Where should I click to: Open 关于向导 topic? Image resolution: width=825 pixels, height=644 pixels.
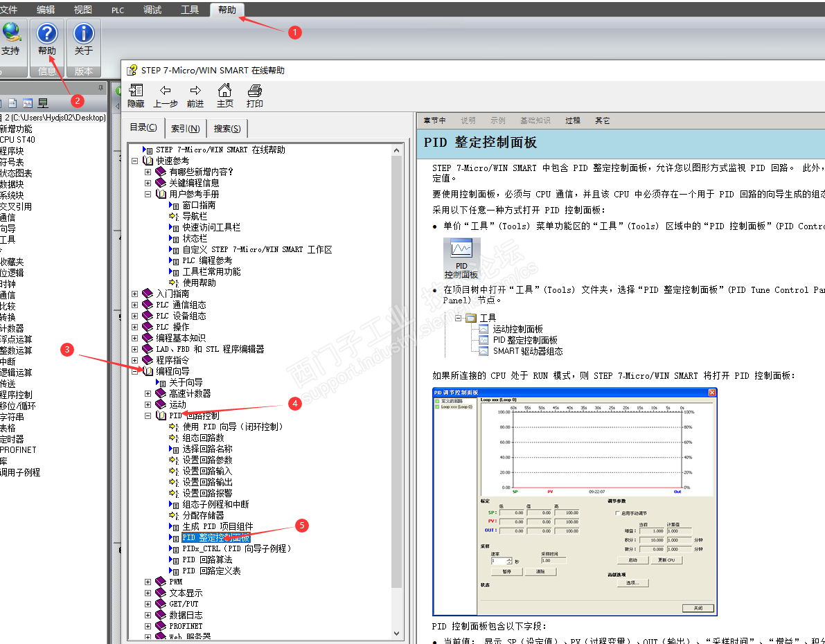(186, 382)
